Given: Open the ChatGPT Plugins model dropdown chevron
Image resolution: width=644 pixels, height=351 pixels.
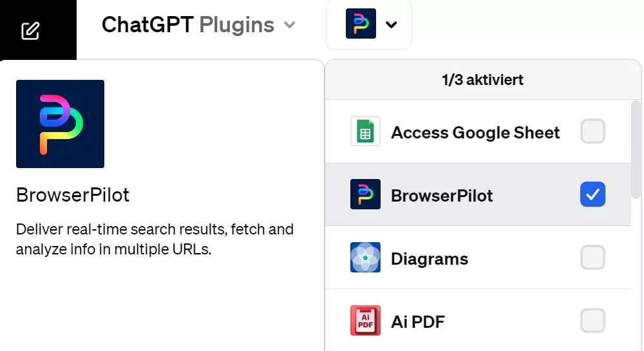Looking at the screenshot, I should [290, 26].
